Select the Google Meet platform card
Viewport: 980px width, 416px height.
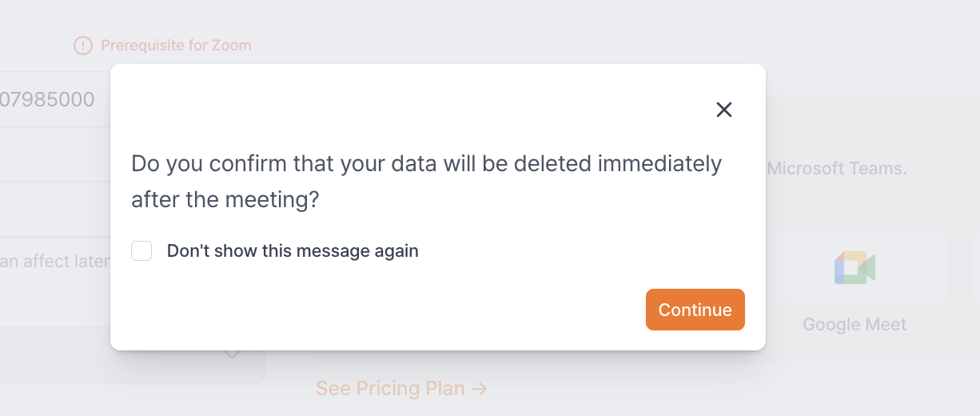click(855, 288)
